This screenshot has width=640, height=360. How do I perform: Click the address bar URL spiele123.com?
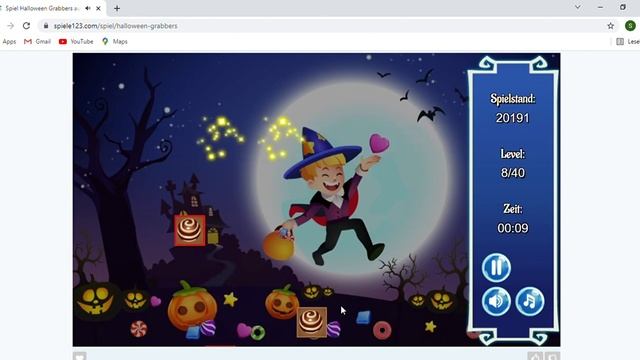[116, 26]
